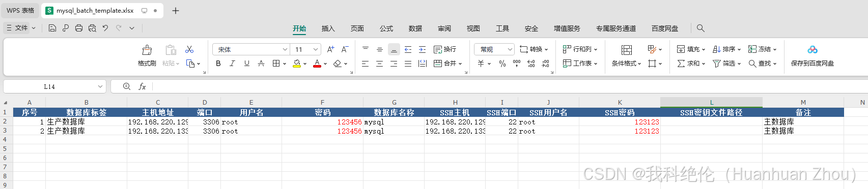
Task: Decrease font size with A- icon
Action: [345, 49]
